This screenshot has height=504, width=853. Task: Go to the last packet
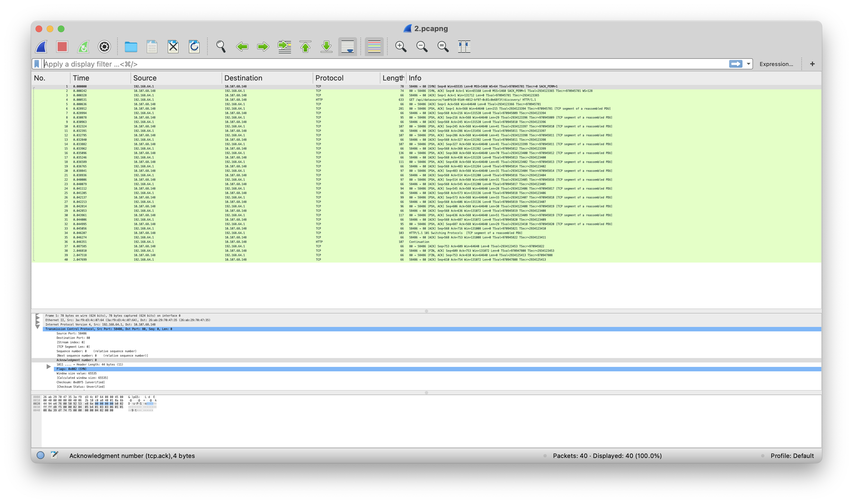point(326,47)
